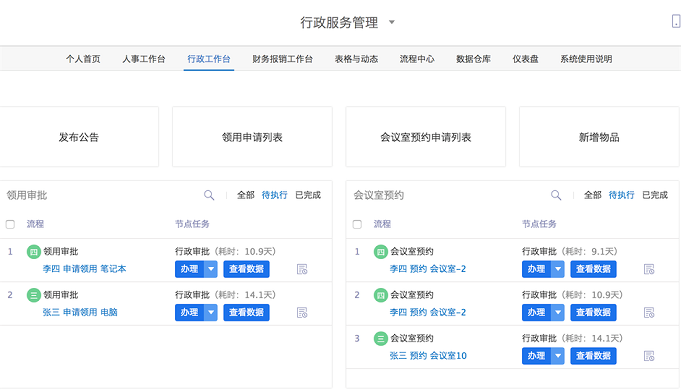Click 查看数据 button for 张三 电脑 request
This screenshot has width=681, height=390.
(x=246, y=313)
